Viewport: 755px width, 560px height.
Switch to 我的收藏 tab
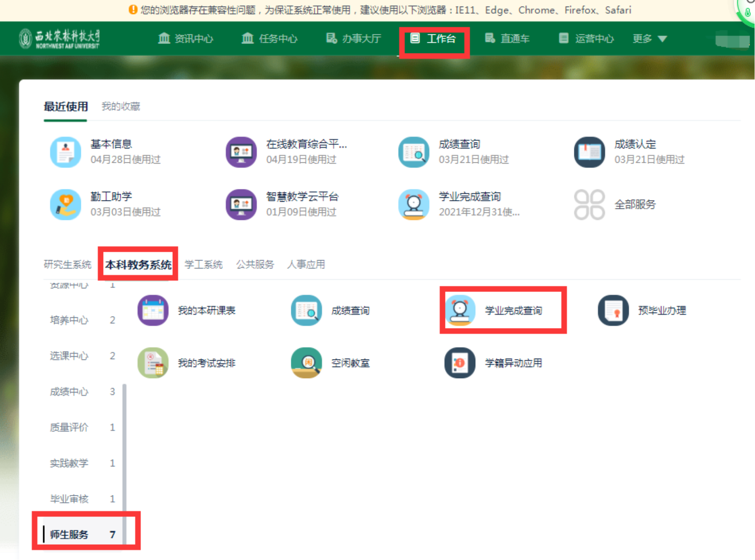pos(121,106)
